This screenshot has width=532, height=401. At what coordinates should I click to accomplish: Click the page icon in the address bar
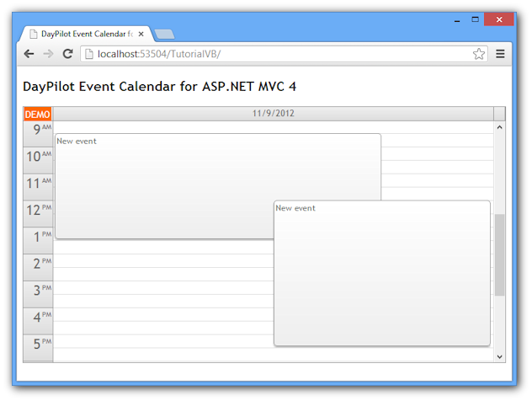click(89, 54)
